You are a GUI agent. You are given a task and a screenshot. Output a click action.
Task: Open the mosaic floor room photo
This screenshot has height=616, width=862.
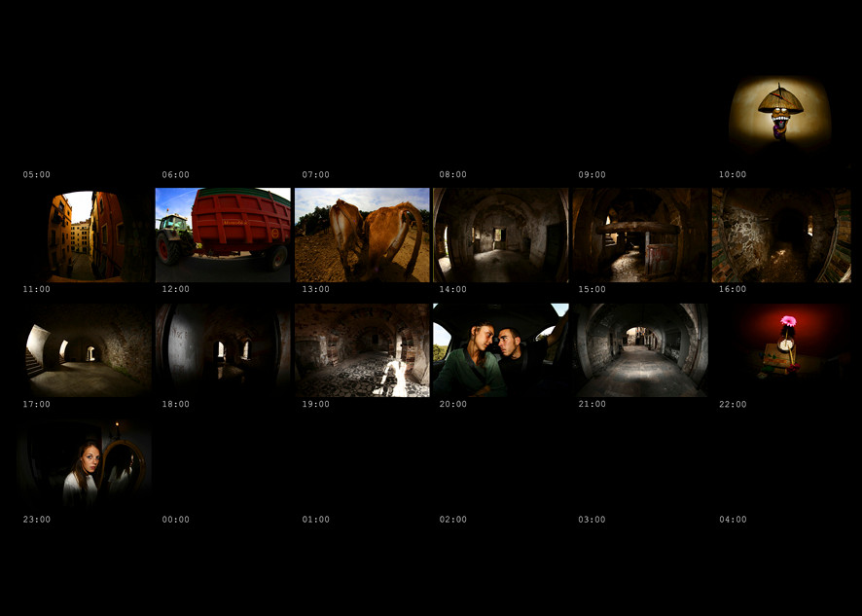pyautogui.click(x=362, y=350)
